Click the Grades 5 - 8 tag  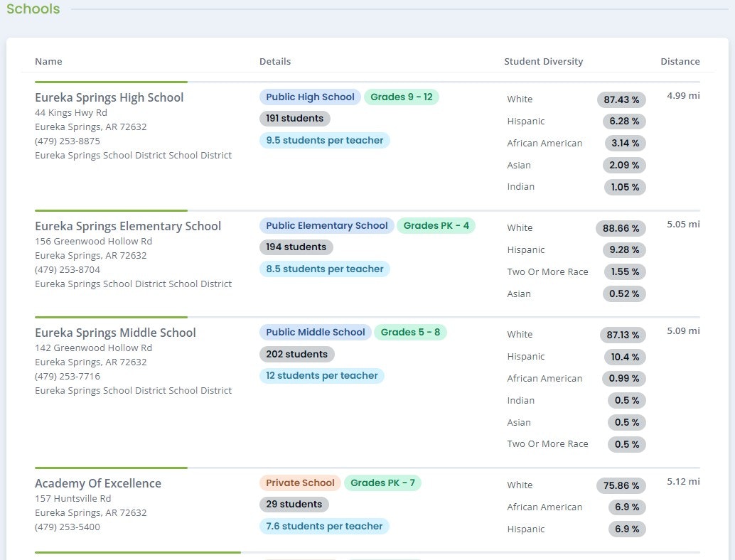click(x=410, y=333)
